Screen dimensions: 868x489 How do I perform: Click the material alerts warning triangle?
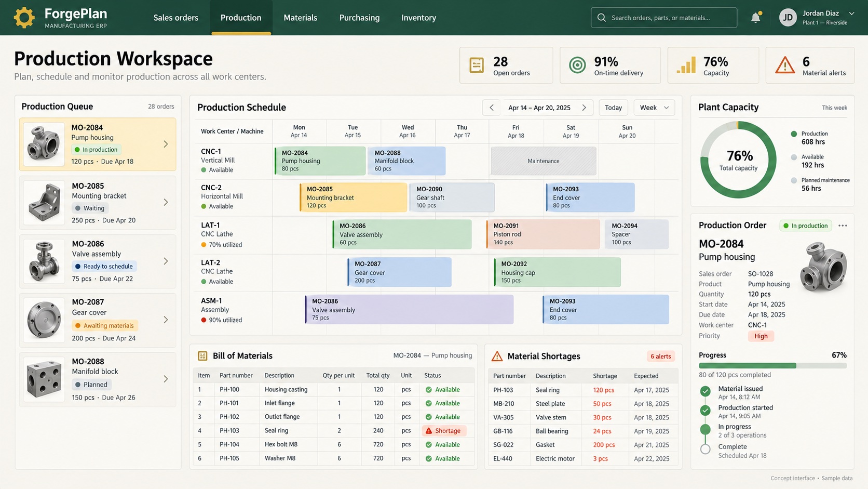click(785, 65)
